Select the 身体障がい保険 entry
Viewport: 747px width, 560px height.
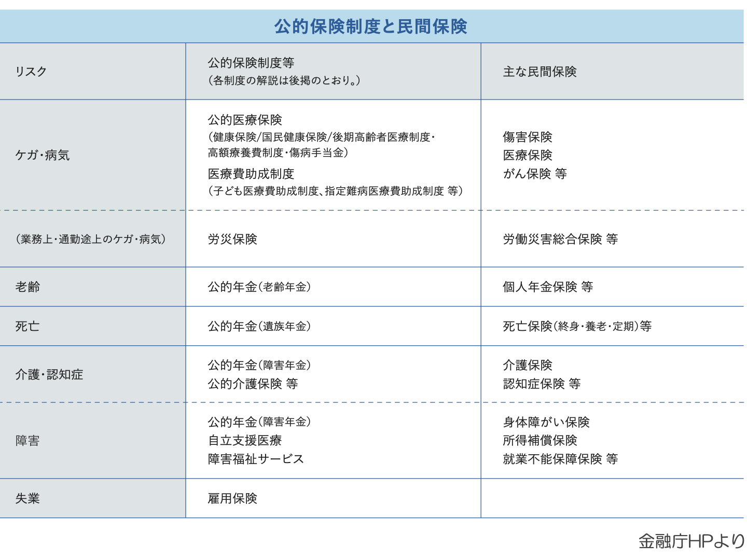click(546, 422)
